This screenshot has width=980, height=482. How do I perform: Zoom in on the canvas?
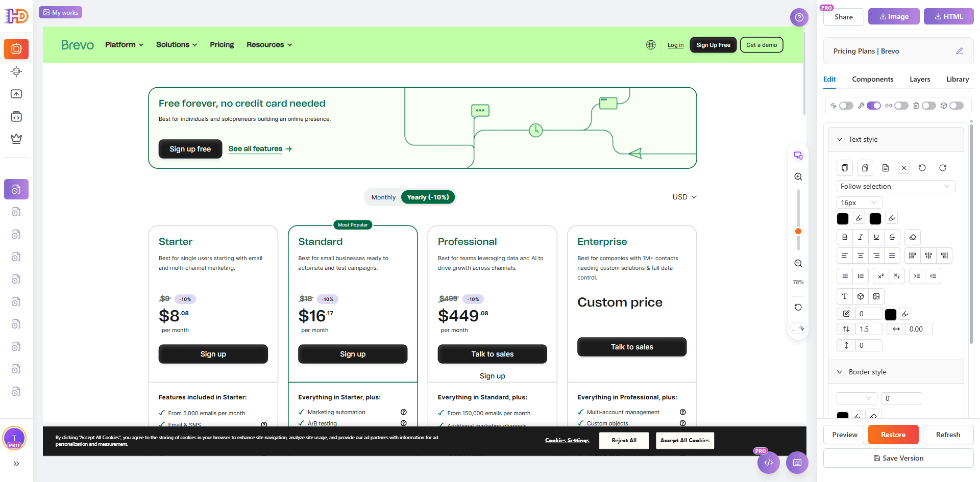tap(798, 177)
